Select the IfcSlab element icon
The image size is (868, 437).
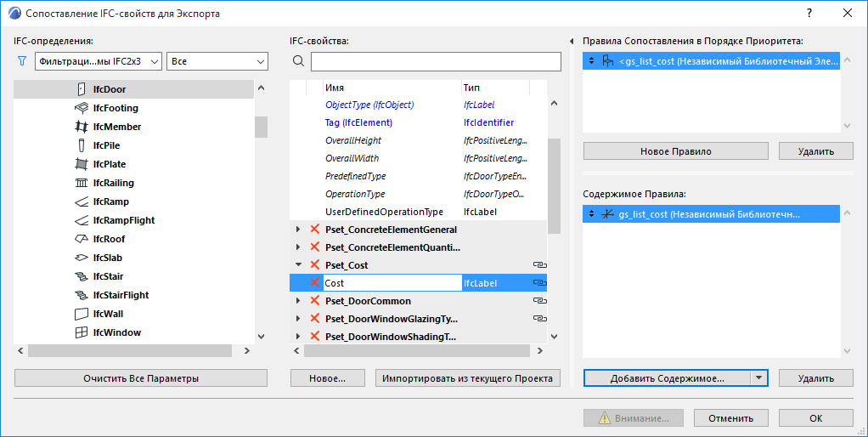[82, 258]
